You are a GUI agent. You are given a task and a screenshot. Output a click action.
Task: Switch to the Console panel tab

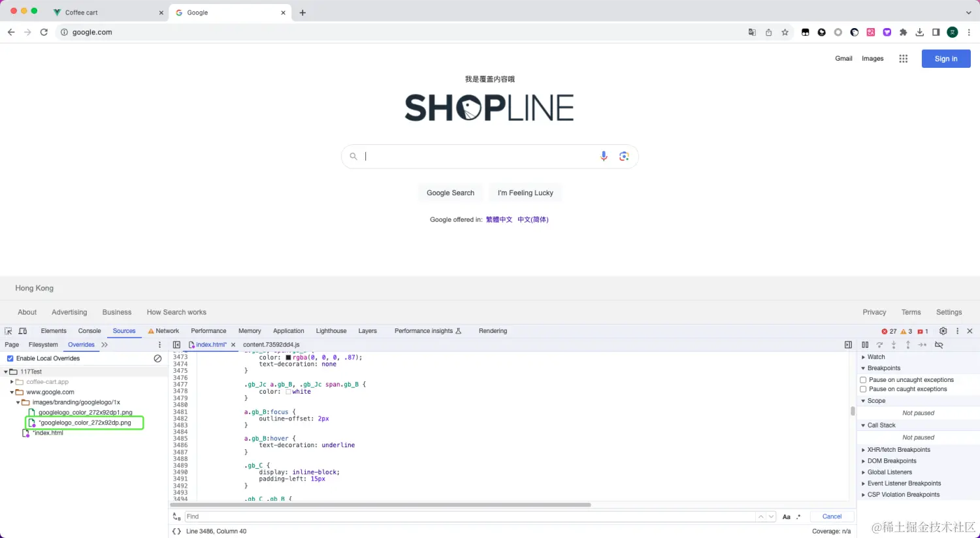pos(90,331)
